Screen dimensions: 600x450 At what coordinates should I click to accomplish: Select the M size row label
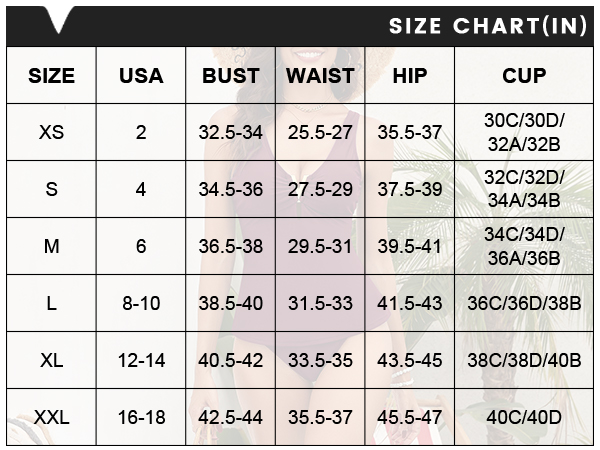click(51, 246)
